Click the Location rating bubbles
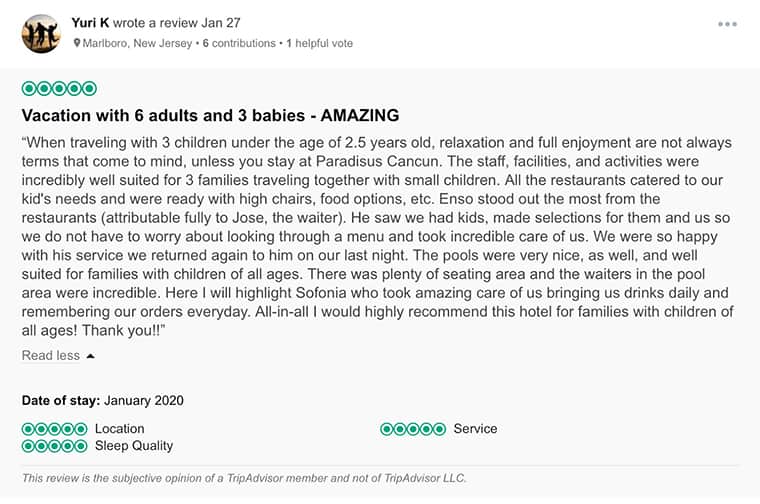 point(54,429)
